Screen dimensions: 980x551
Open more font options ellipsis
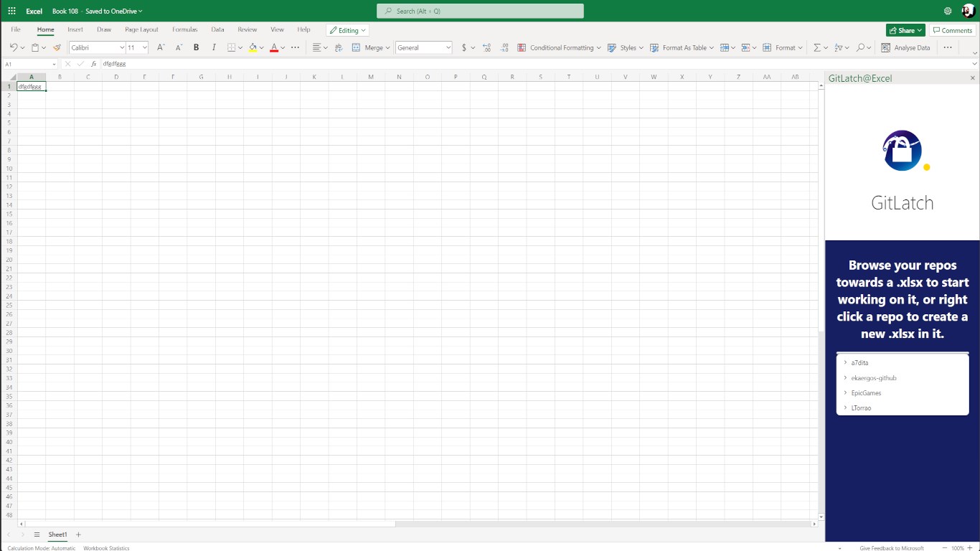pos(295,47)
